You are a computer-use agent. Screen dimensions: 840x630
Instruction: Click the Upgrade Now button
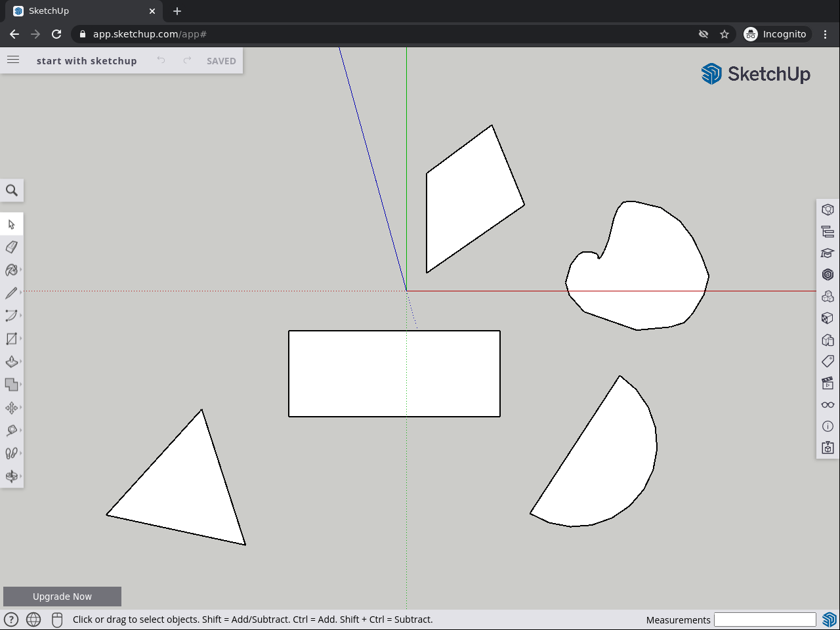click(62, 596)
